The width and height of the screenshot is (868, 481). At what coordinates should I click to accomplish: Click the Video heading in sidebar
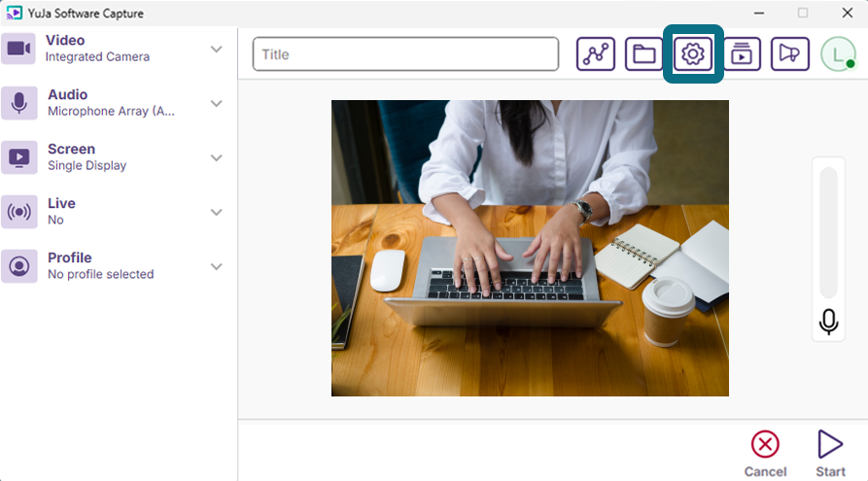coord(65,41)
